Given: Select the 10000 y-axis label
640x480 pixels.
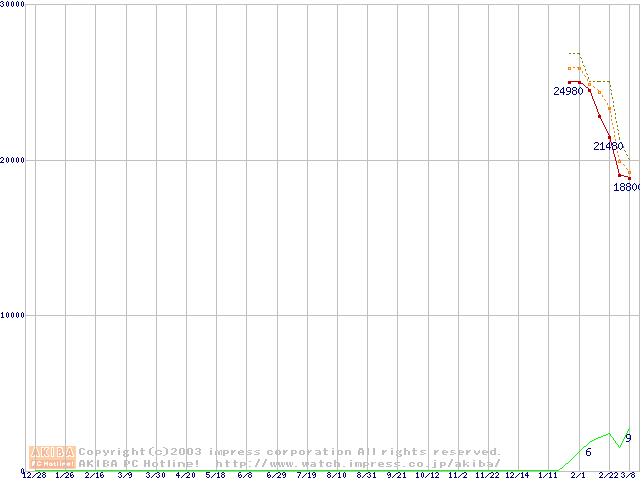Looking at the screenshot, I should 12,315.
